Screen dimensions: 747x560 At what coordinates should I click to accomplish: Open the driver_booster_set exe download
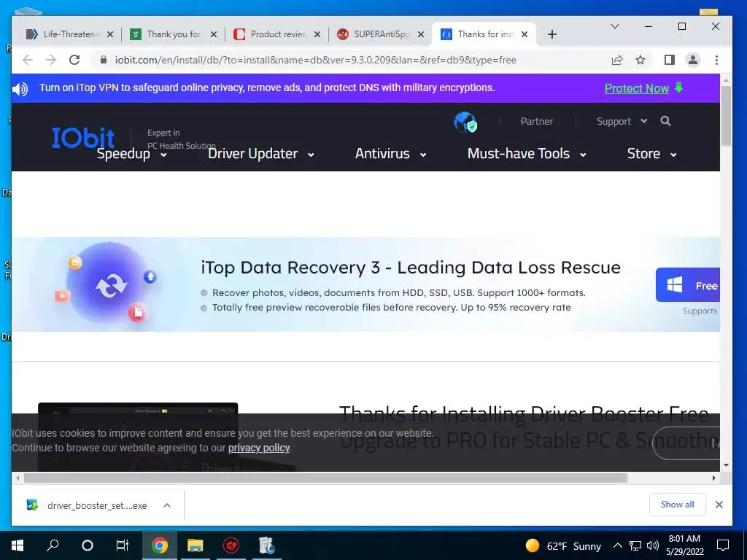click(x=97, y=506)
